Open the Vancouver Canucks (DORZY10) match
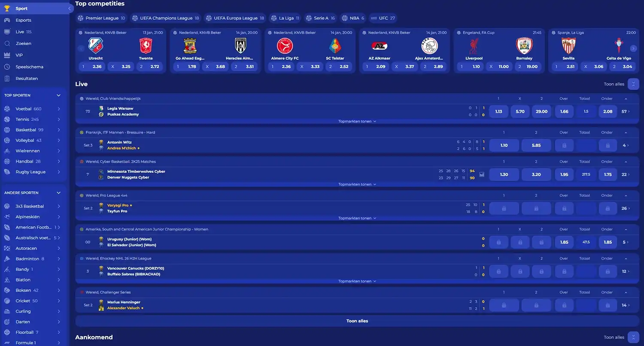Viewport: 644px width, 346px height. coord(136,271)
